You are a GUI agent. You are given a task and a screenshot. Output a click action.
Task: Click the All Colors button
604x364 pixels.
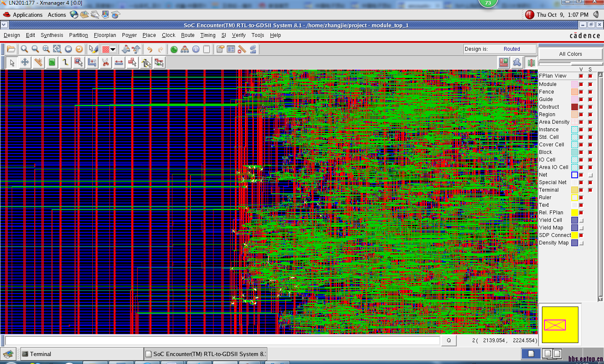click(570, 54)
